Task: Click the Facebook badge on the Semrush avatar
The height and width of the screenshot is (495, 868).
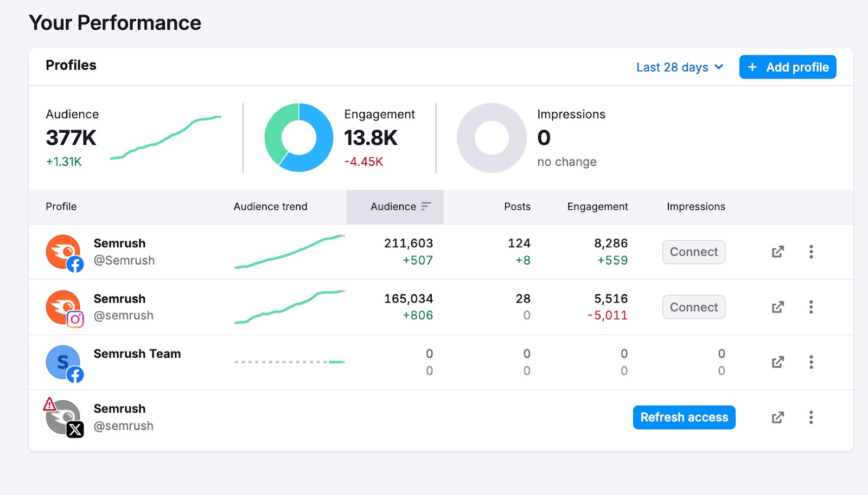Action: [x=76, y=265]
